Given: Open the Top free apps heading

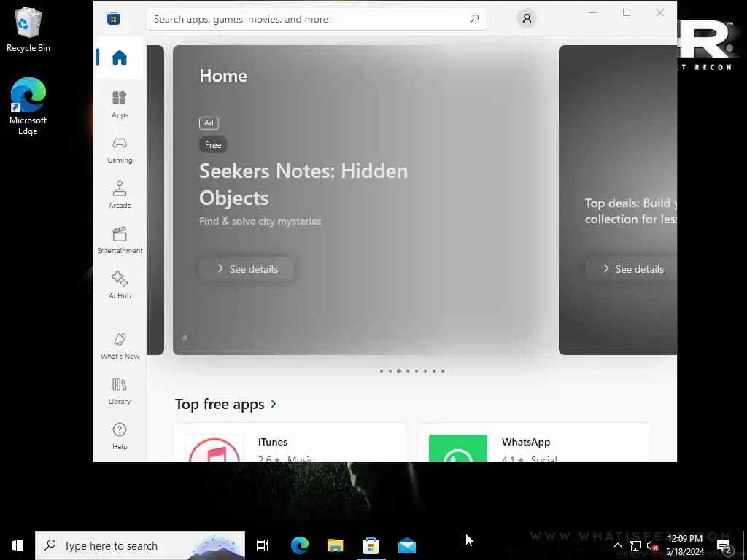Looking at the screenshot, I should click(220, 404).
